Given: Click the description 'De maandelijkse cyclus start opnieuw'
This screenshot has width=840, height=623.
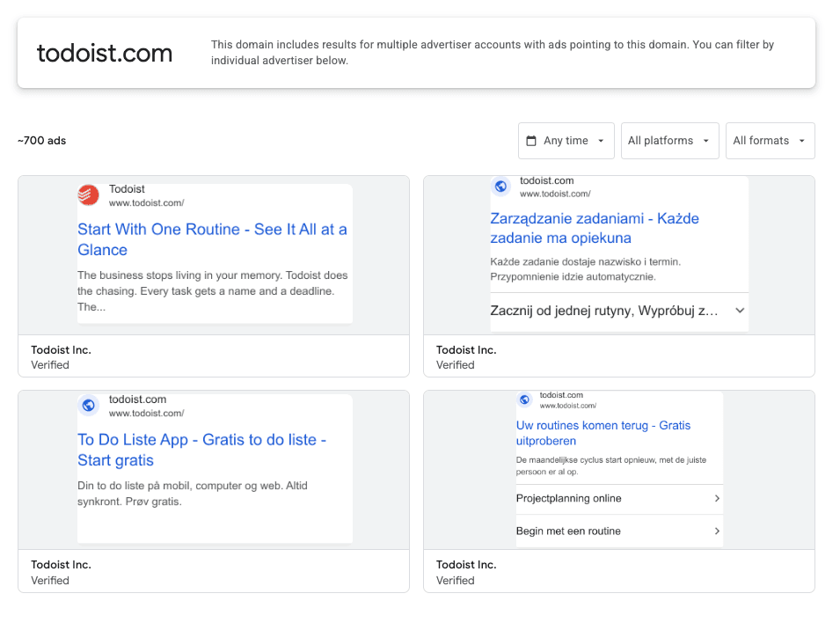Looking at the screenshot, I should point(611,465).
